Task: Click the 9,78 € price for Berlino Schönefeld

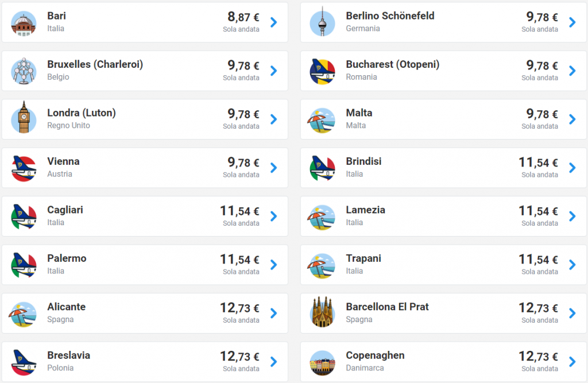Action: 542,17
